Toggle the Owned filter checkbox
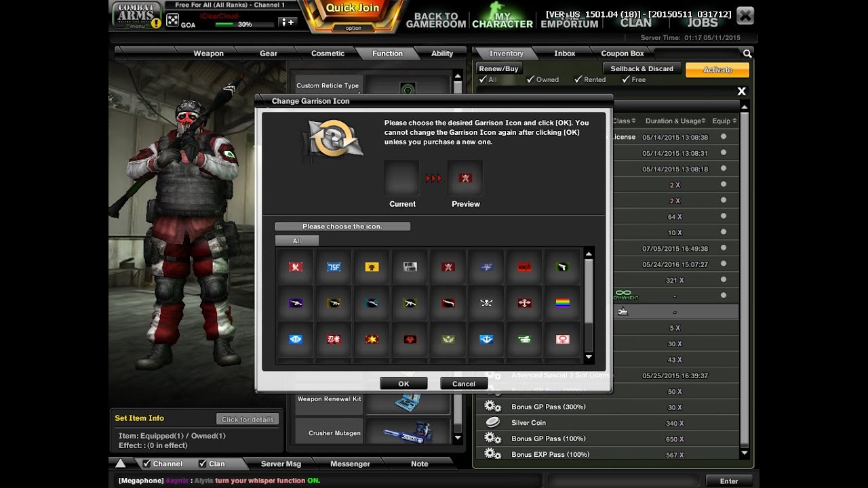868x488 pixels. (531, 79)
